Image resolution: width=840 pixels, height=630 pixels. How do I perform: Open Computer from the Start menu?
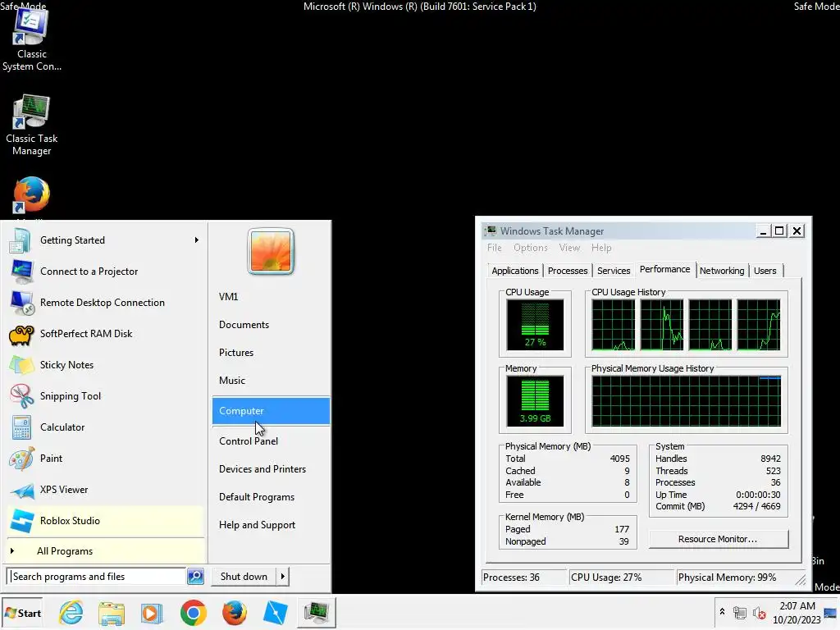(271, 411)
